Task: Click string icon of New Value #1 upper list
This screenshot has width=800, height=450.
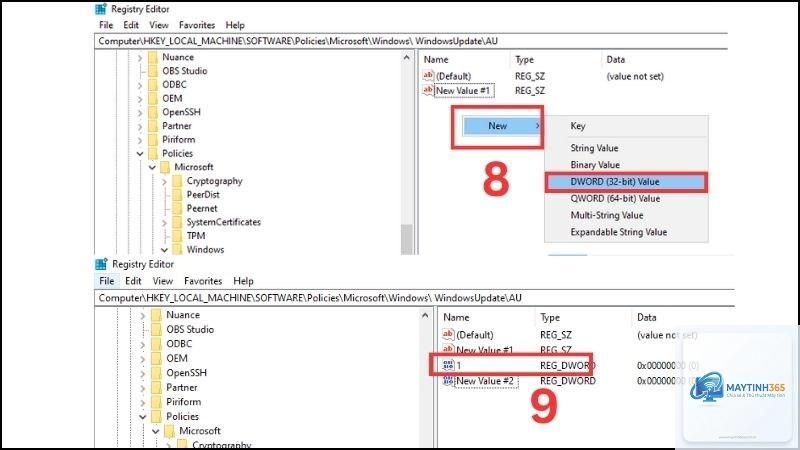Action: tap(428, 90)
